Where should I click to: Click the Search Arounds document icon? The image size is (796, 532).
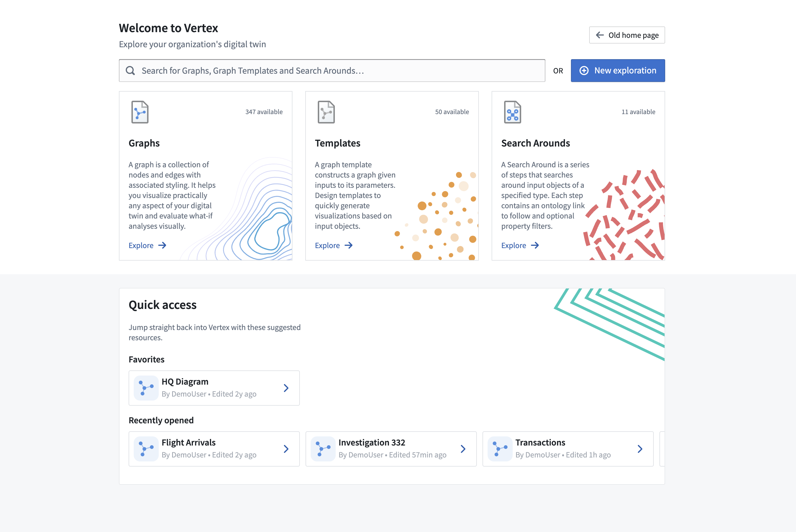coord(512,112)
